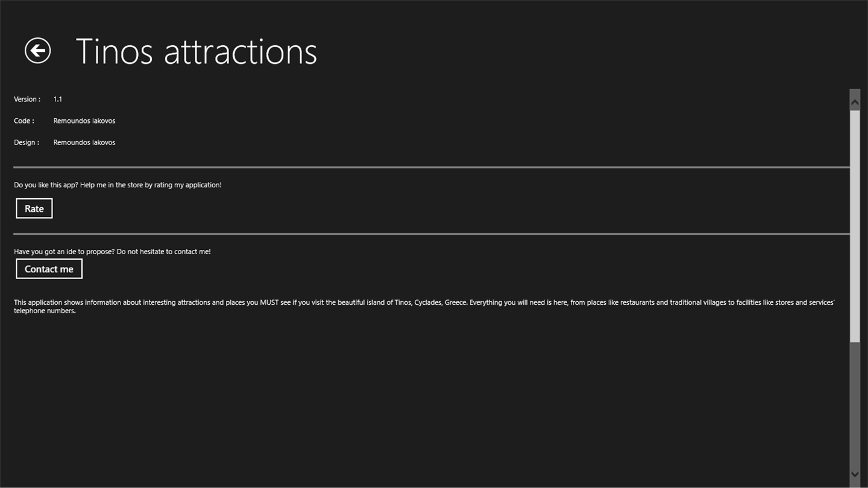The image size is (868, 488).
Task: Click the 'Have you got an ide to propose?' text
Action: point(112,251)
